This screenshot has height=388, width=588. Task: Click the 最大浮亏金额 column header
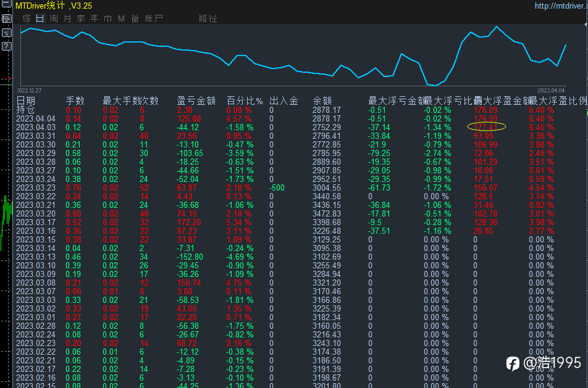pos(397,101)
